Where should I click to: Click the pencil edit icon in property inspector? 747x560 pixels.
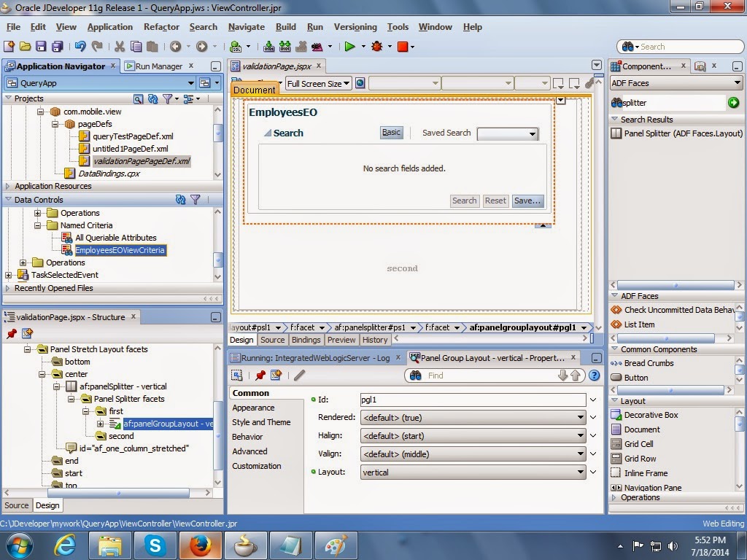coord(299,376)
